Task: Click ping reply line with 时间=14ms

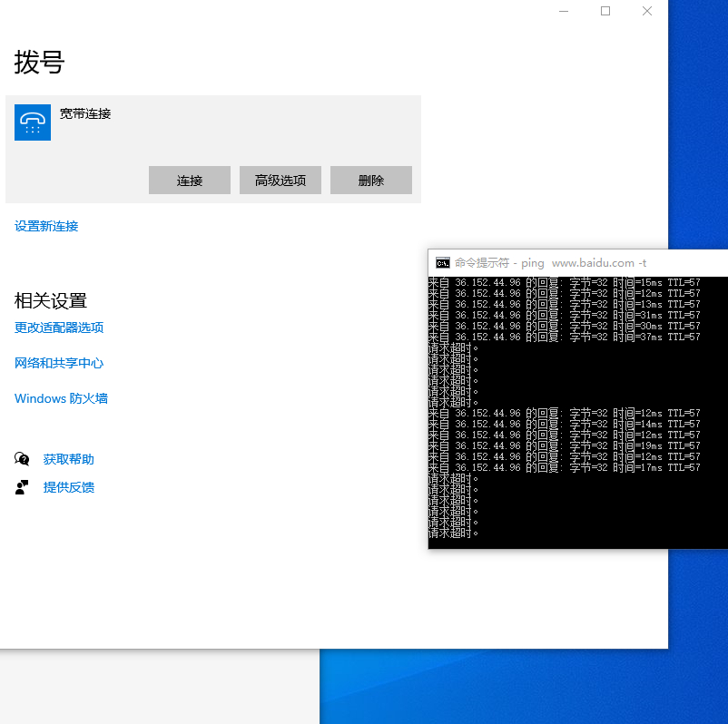Action: click(564, 424)
